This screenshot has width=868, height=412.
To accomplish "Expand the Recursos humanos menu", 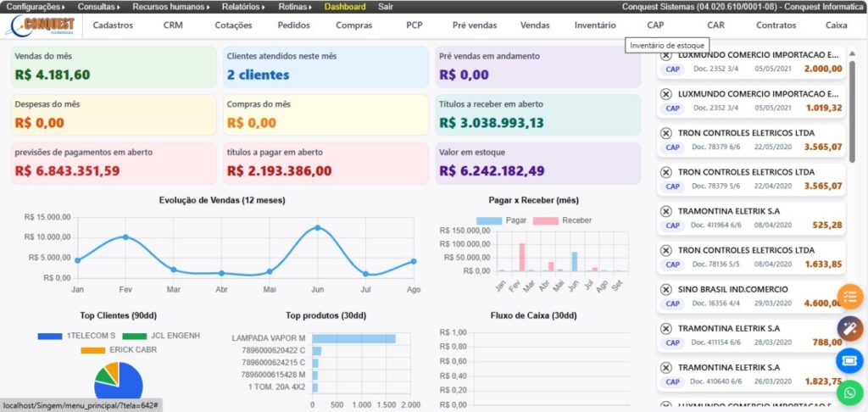I will [x=173, y=6].
